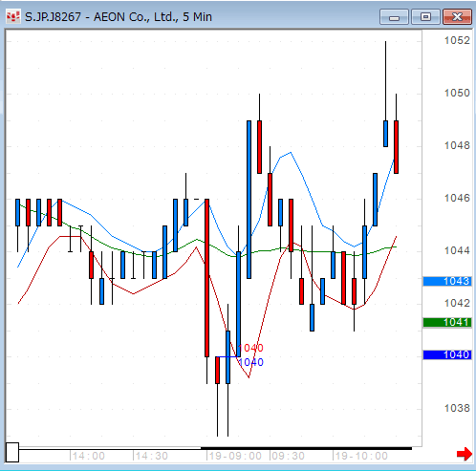
Task: Click the 1050 price axis label
Action: coord(457,93)
